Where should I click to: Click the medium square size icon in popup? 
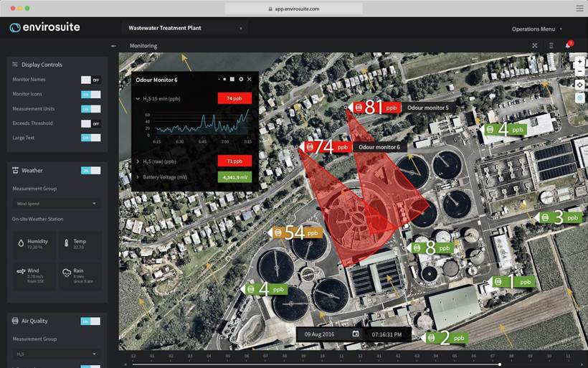point(232,79)
